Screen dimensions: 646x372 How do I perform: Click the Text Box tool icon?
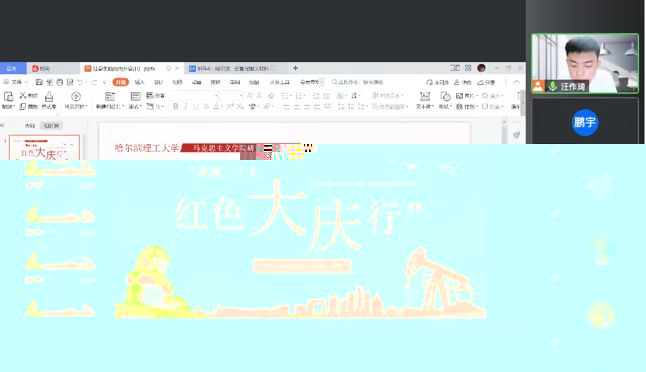click(x=425, y=96)
